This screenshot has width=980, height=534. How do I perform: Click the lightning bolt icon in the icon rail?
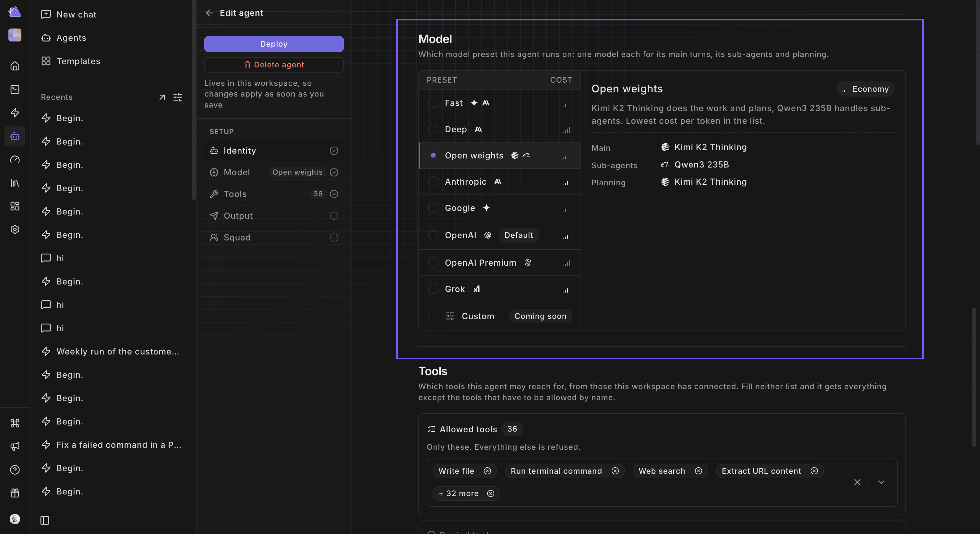(15, 112)
